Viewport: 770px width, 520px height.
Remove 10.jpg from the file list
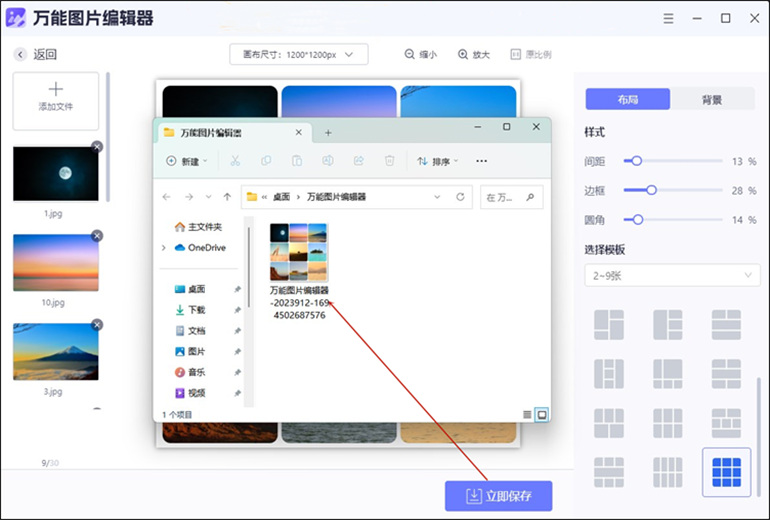coord(97,236)
